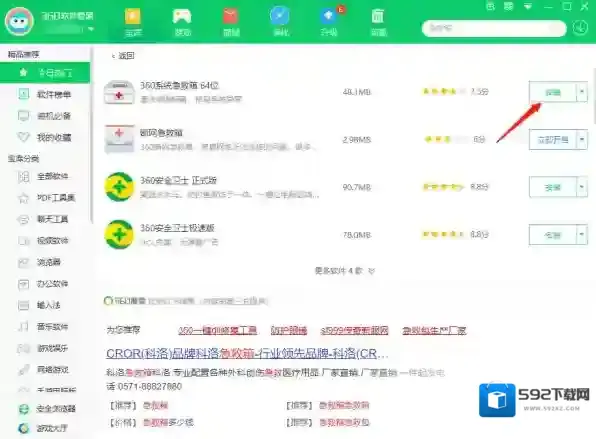The image size is (596, 439).
Task: Click the PDF工具集 star icon
Action: 24,198
